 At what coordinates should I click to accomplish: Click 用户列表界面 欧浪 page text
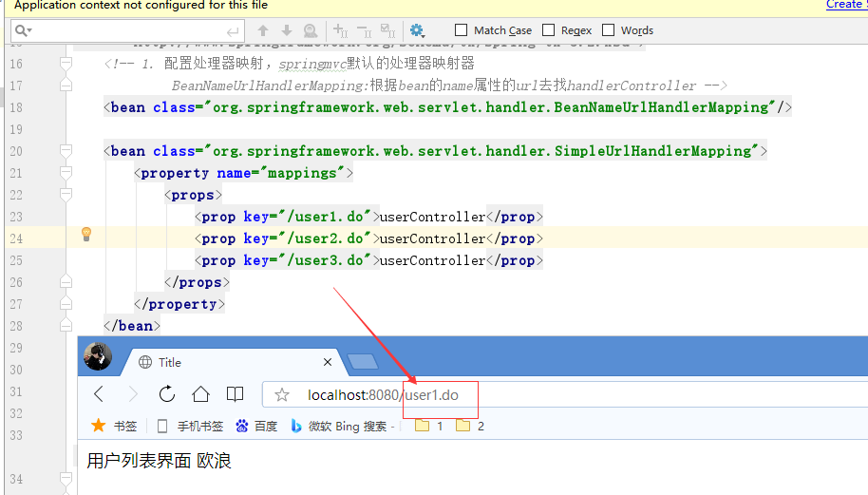click(x=159, y=461)
